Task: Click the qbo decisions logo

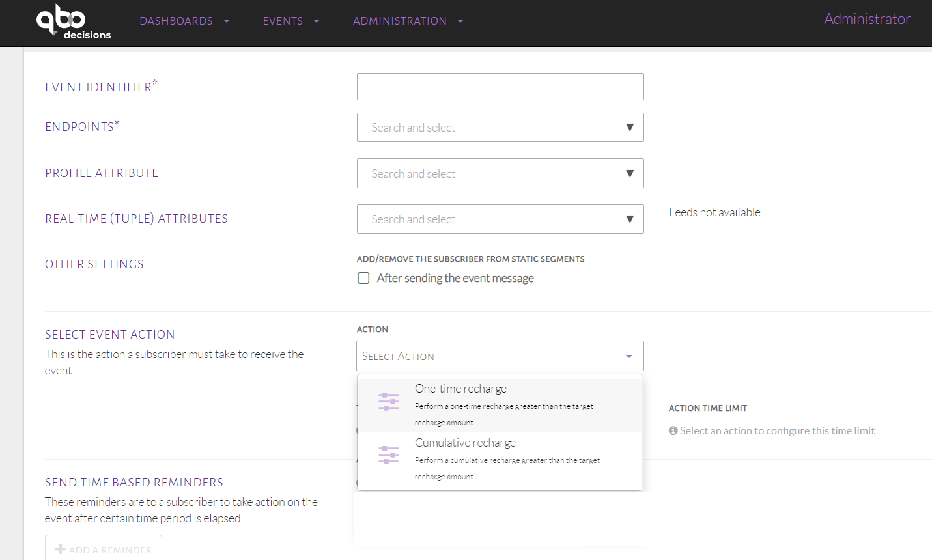Action: (74, 22)
